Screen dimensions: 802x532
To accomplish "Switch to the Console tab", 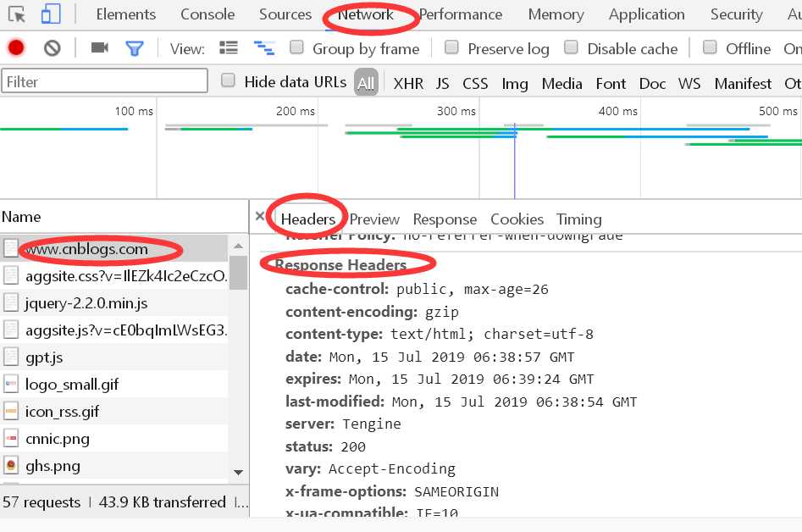I will (207, 14).
